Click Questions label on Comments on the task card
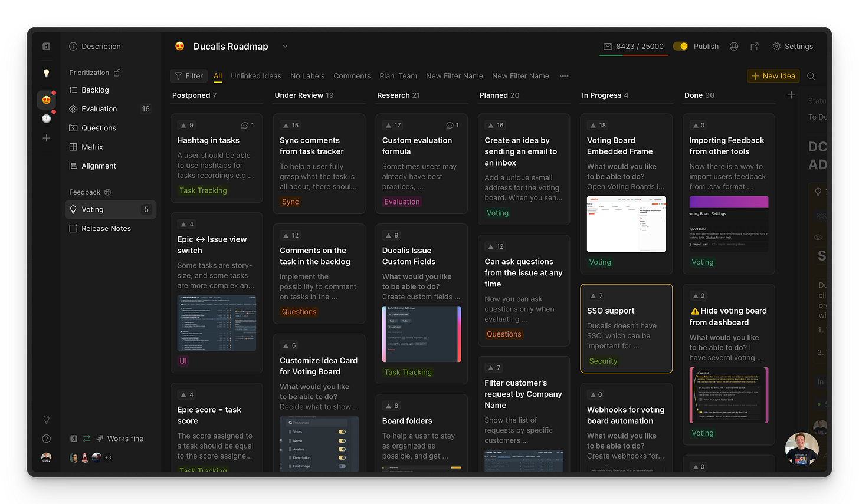This screenshot has height=504, width=859. point(299,312)
